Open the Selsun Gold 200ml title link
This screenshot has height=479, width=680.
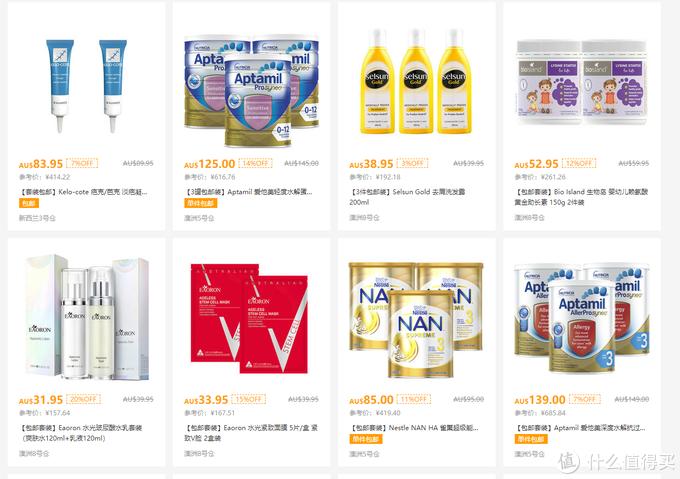407,197
